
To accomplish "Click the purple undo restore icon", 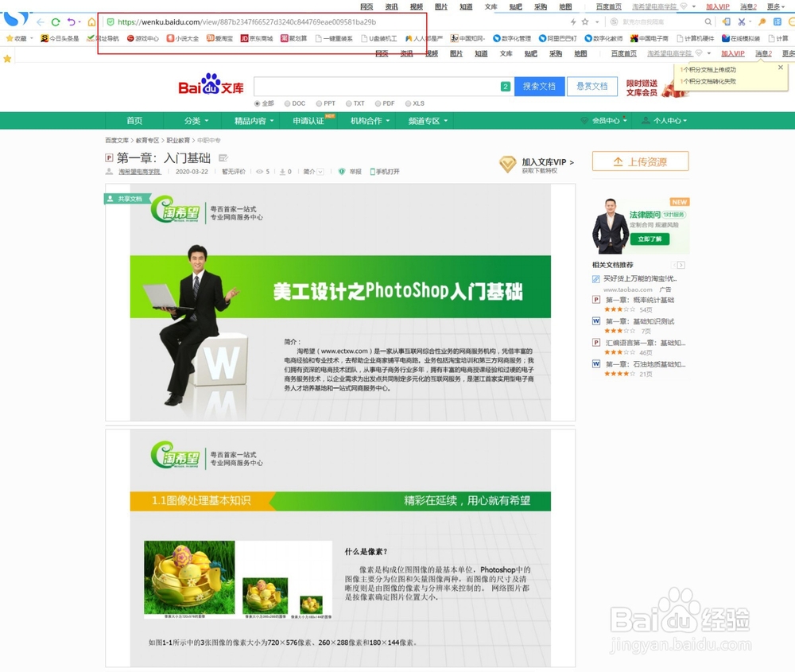I will (x=72, y=21).
